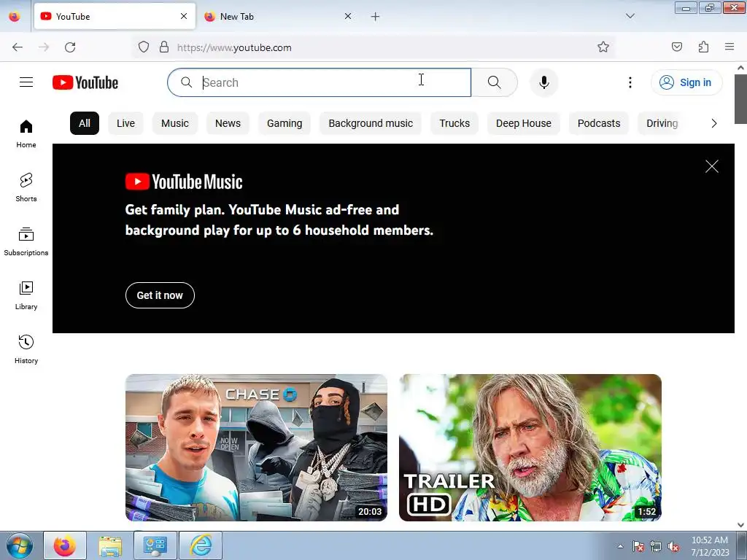Click the Action Center flag icon
This screenshot has width=747, height=560.
tap(638, 546)
